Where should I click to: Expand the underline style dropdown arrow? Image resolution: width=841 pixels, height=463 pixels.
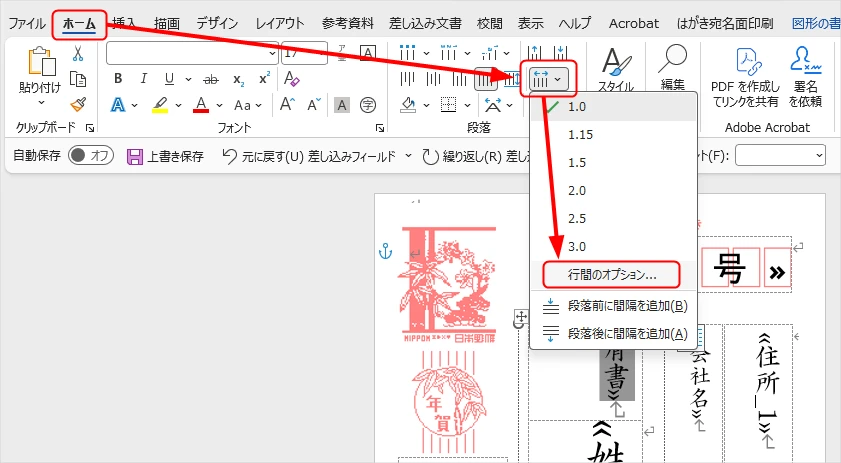coord(188,79)
